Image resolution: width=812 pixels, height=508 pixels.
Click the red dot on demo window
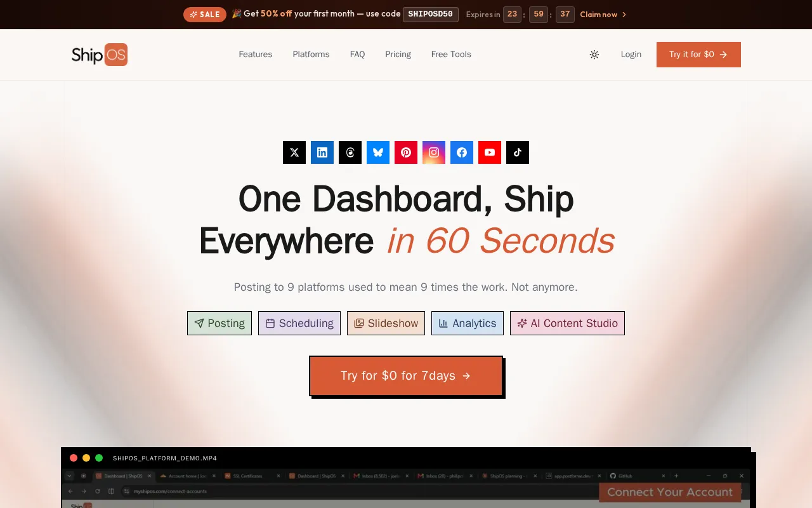pyautogui.click(x=74, y=458)
